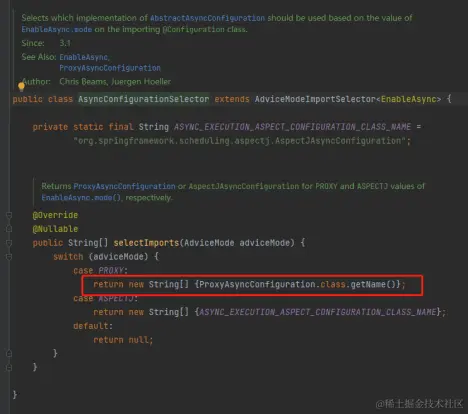The height and width of the screenshot is (414, 468).
Task: Click the final closing brace of class
Action: coord(15,395)
